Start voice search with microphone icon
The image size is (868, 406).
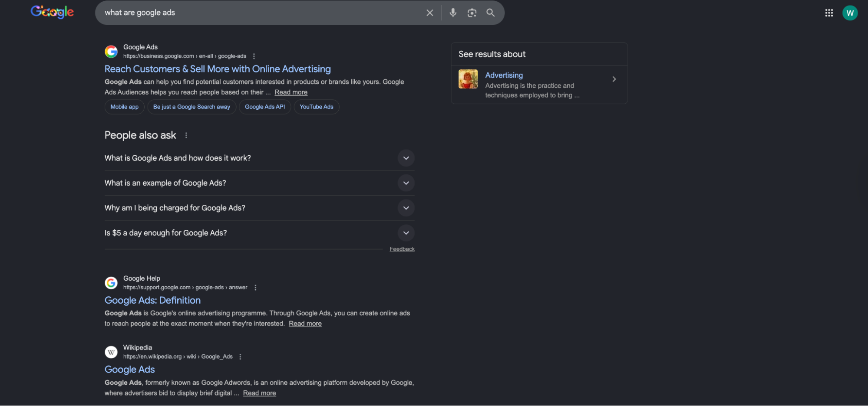coord(452,13)
